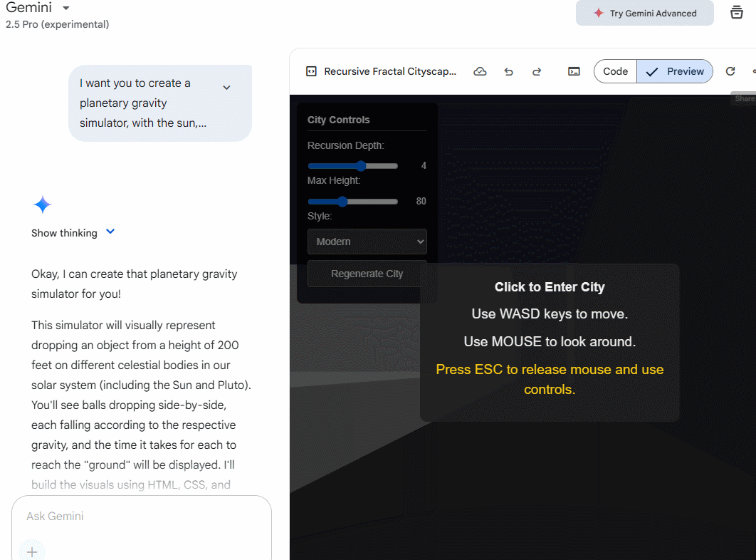Open the console terminal icon
Screen dimensions: 756x560
574,71
